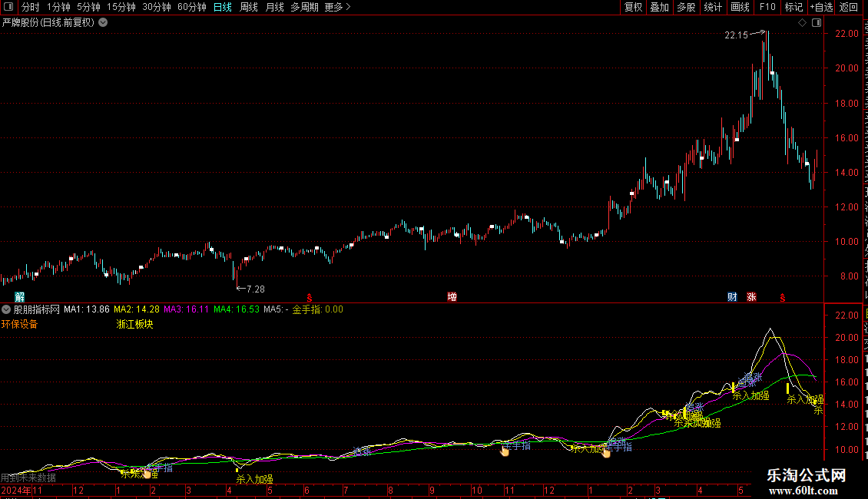The height and width of the screenshot is (499, 868).
Task: Click the sidebar panel icon at top-left
Action: [8, 7]
